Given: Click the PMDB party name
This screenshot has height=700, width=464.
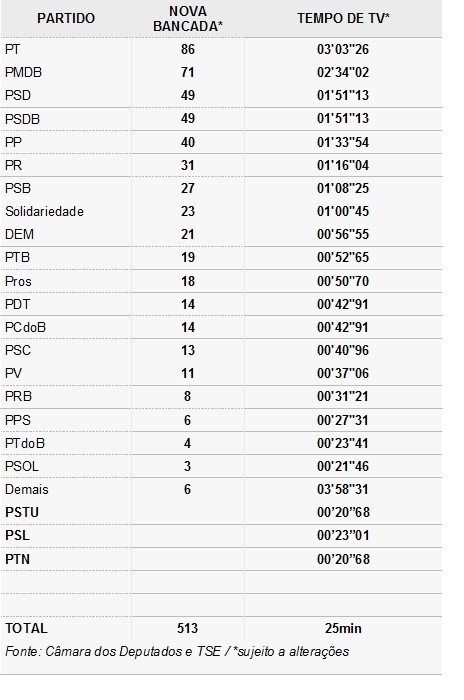Looking at the screenshot, I should [23, 72].
